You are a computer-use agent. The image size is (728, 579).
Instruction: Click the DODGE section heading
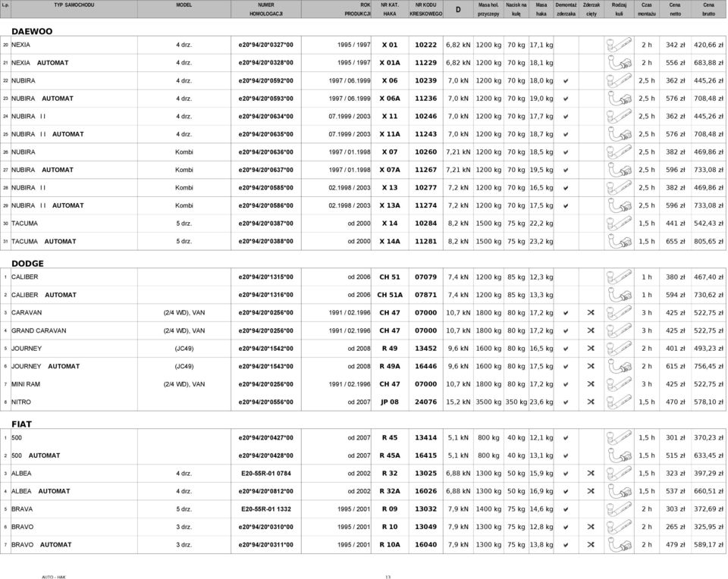(x=27, y=264)
